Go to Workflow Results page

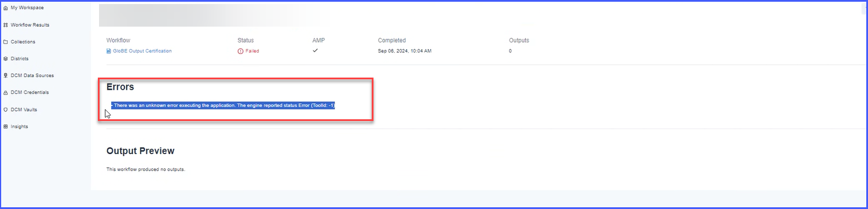(x=30, y=25)
